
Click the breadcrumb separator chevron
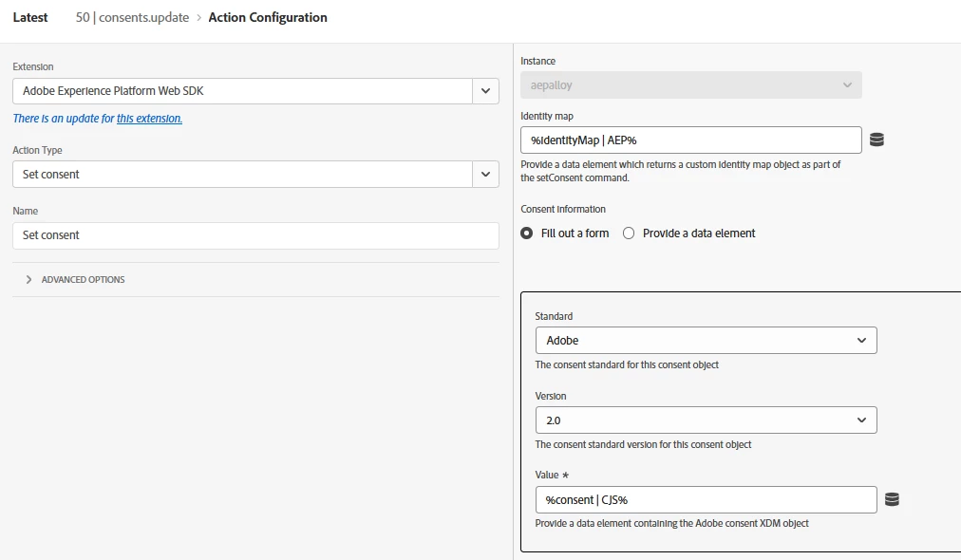click(x=198, y=18)
